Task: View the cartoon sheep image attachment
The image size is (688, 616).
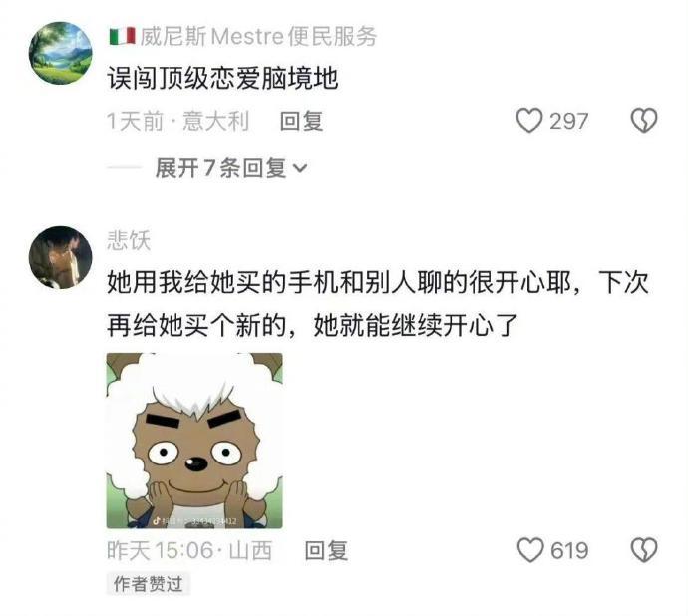Action: pos(194,441)
